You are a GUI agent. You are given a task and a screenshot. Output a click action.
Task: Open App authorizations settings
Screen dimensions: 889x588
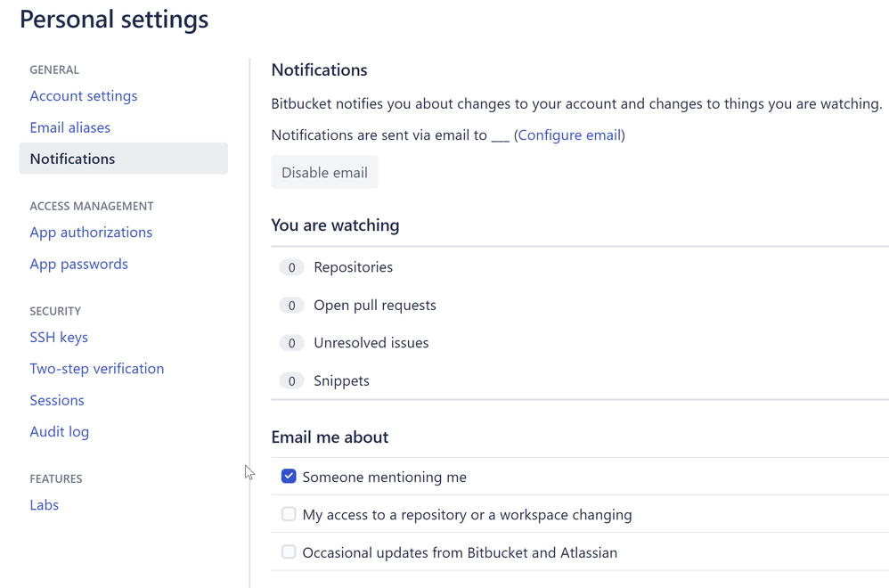click(91, 233)
